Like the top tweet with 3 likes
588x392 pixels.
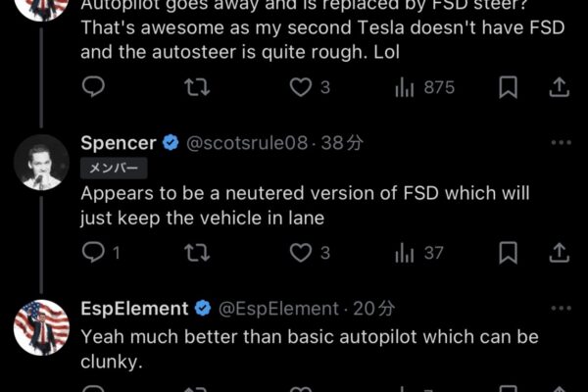301,87
